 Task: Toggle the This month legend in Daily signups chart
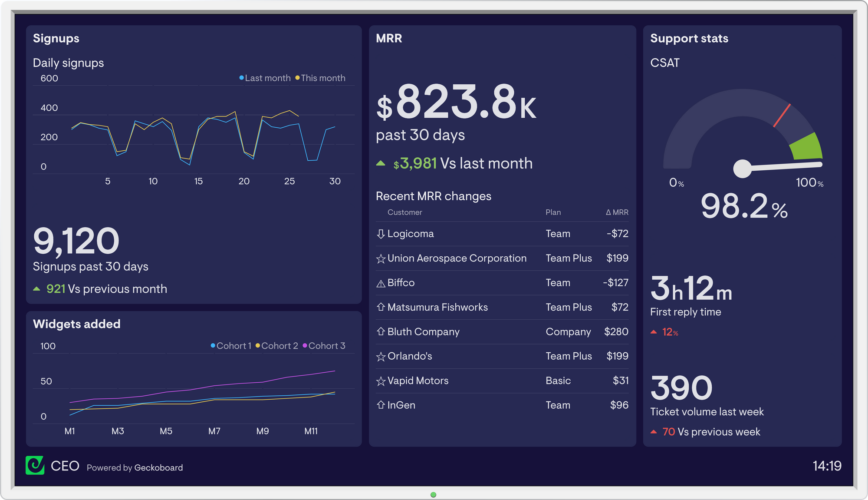[322, 78]
